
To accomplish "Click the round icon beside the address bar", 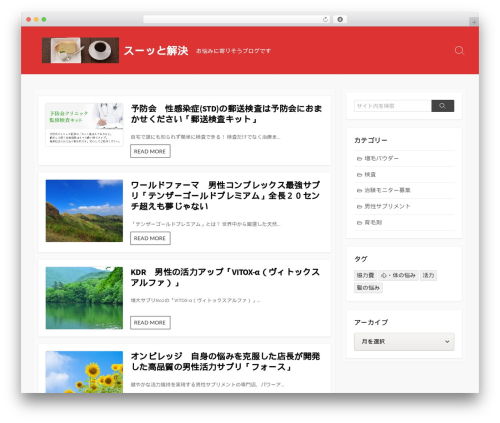I will (340, 19).
